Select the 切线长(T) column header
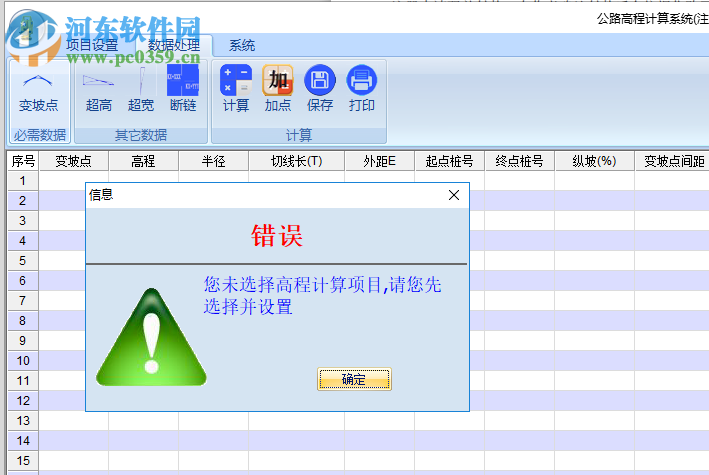The width and height of the screenshot is (709, 475). pos(297,161)
